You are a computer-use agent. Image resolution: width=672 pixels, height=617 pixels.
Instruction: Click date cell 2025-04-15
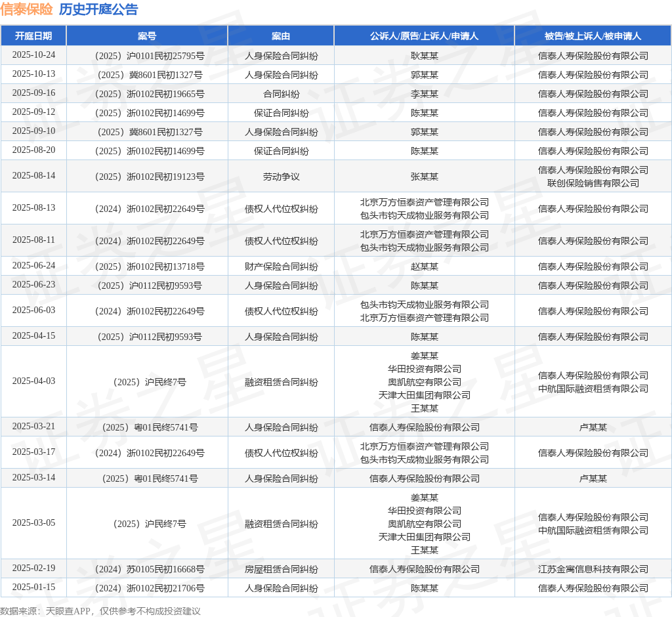[x=33, y=335]
